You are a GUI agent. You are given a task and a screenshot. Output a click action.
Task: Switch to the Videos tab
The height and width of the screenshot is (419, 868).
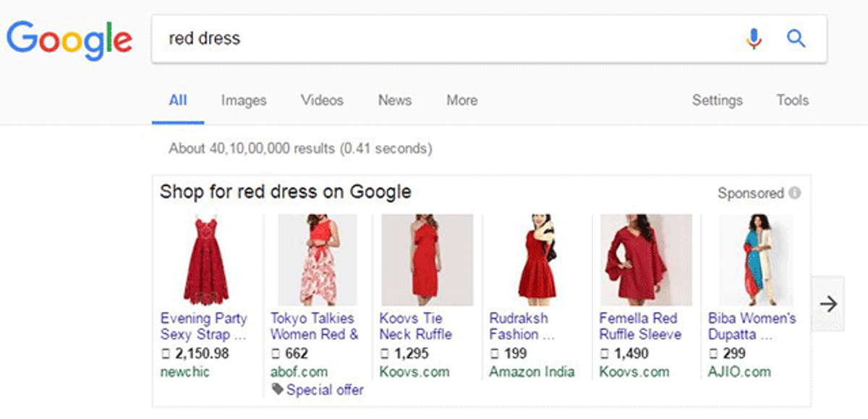[x=322, y=101]
